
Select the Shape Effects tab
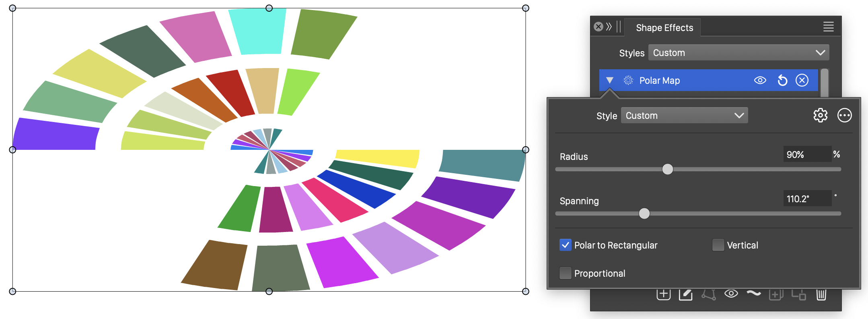664,28
